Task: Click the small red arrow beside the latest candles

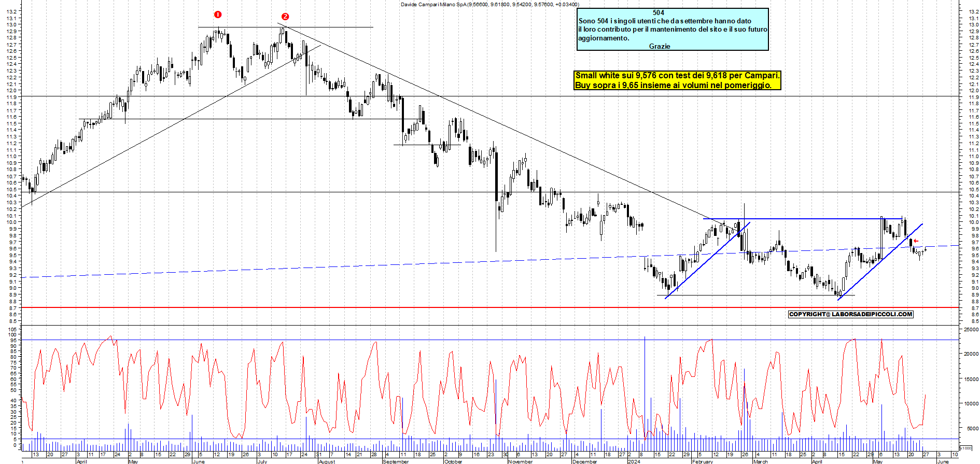Action: pos(916,241)
